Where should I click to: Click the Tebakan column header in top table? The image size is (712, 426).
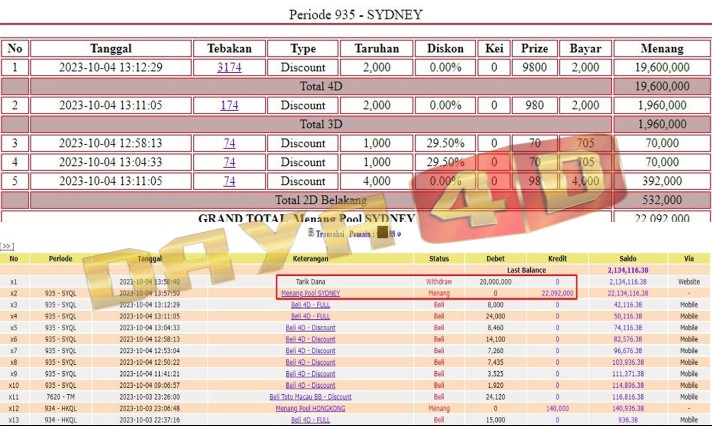(229, 48)
